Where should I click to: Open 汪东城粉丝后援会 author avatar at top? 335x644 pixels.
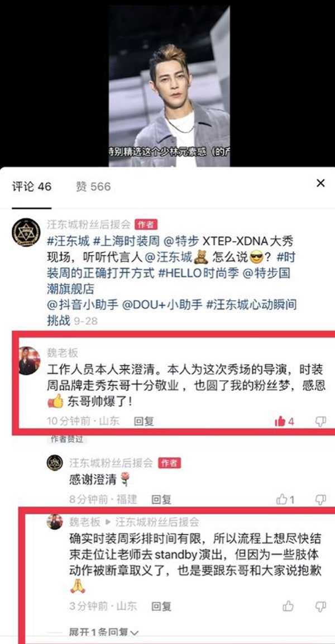(x=26, y=233)
